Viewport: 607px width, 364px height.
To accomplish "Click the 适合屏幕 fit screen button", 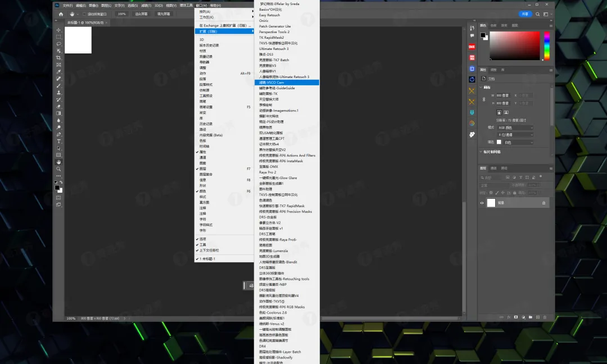I will [x=141, y=14].
